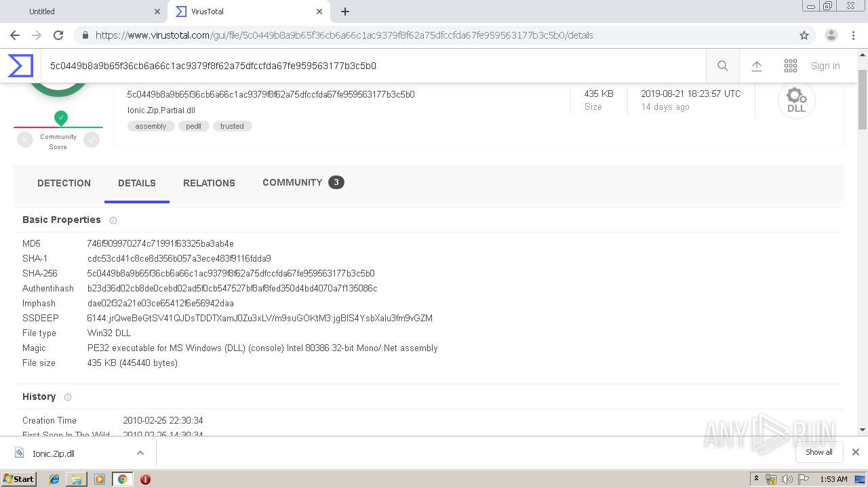Show hidden tray icons arrow
This screenshot has width=868, height=488.
[x=756, y=479]
